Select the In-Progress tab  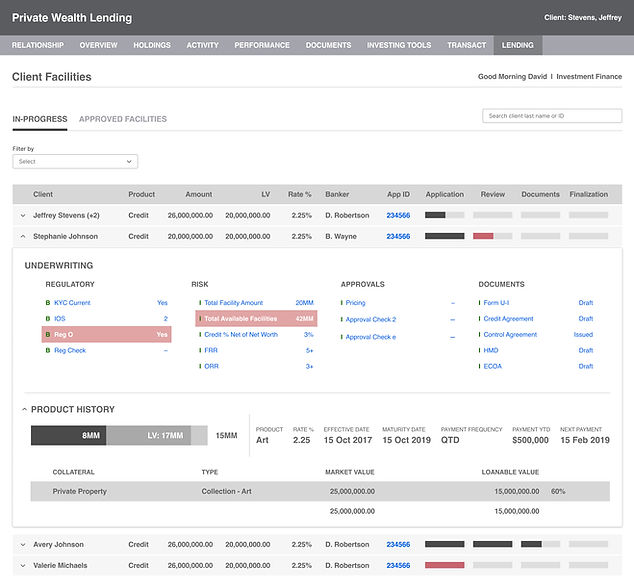pos(40,119)
